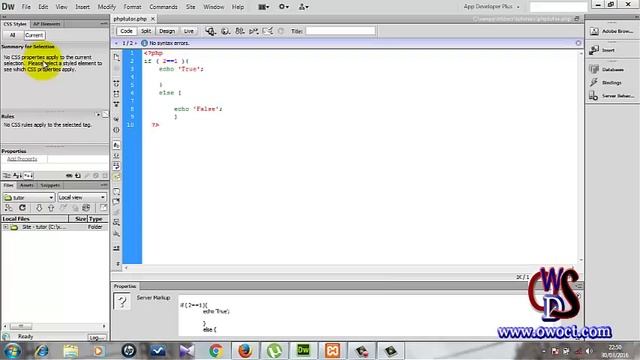Screen dimensions: 640x360
Task: Open the Bindings panel
Action: point(605,82)
